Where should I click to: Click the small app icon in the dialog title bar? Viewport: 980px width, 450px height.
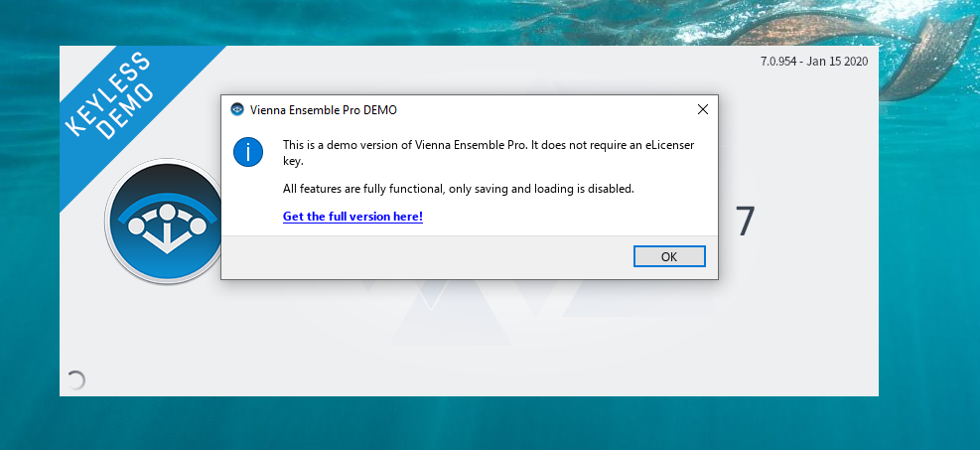237,109
